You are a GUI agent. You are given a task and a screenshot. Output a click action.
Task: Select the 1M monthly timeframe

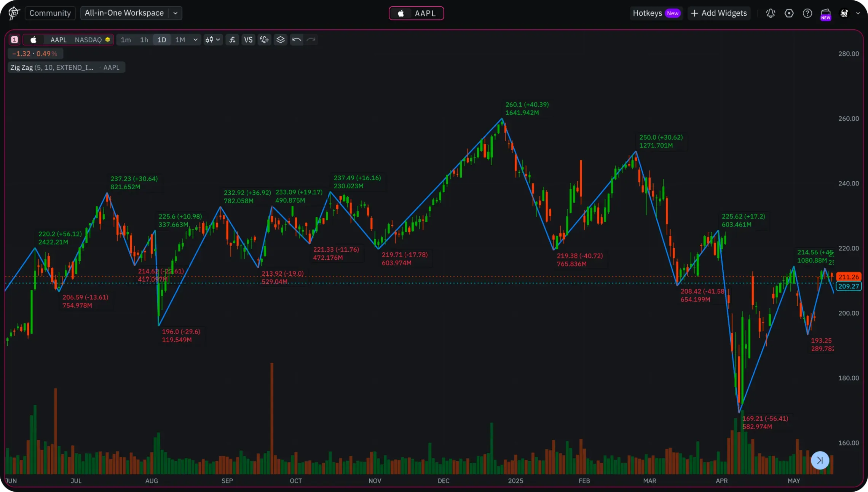point(180,40)
